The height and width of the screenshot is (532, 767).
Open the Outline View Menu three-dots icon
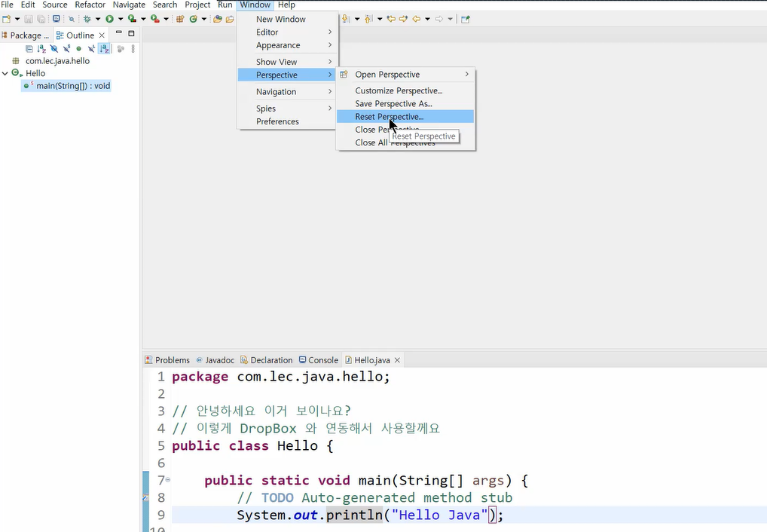pos(133,49)
